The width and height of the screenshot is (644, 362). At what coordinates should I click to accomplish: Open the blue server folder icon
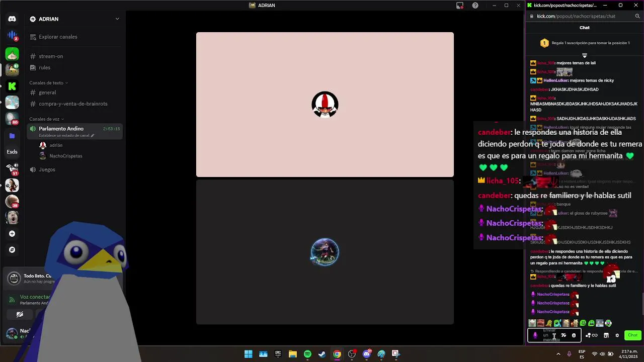point(12,136)
